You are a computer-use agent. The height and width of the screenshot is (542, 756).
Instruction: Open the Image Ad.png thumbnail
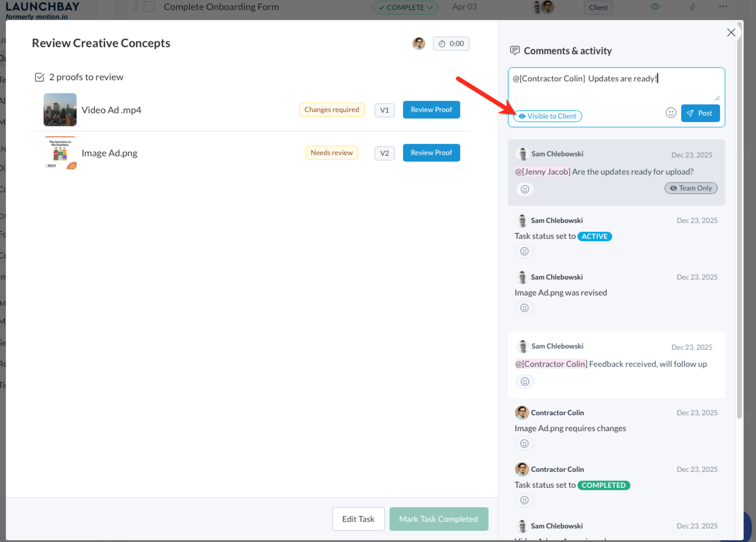[60, 153]
